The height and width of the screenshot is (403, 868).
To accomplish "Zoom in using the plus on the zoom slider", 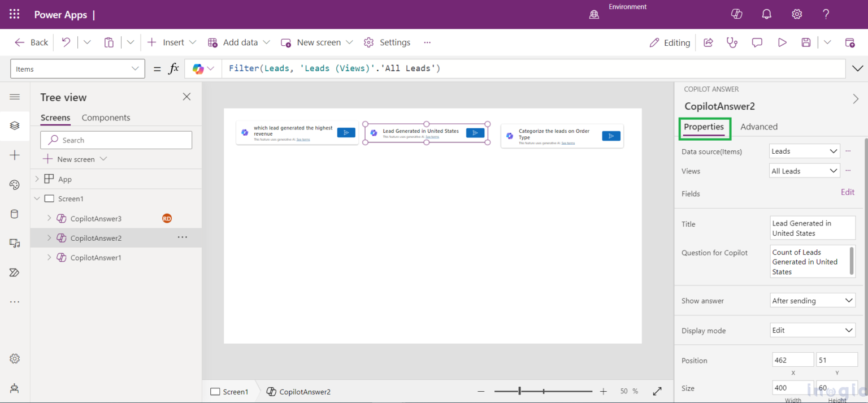I will 603,391.
